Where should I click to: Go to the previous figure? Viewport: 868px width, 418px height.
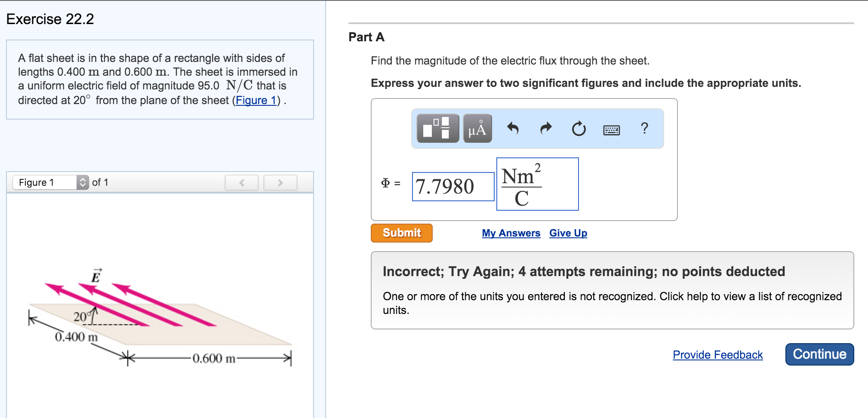[242, 182]
